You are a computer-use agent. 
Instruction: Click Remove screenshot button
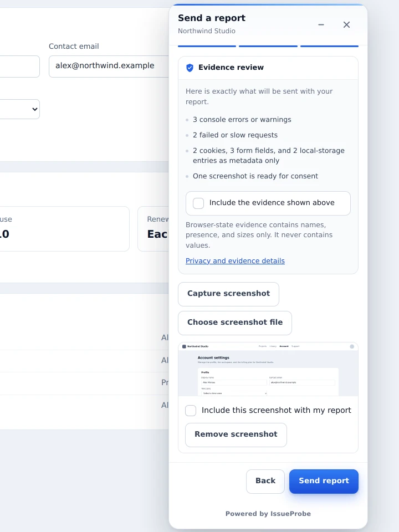(236, 434)
